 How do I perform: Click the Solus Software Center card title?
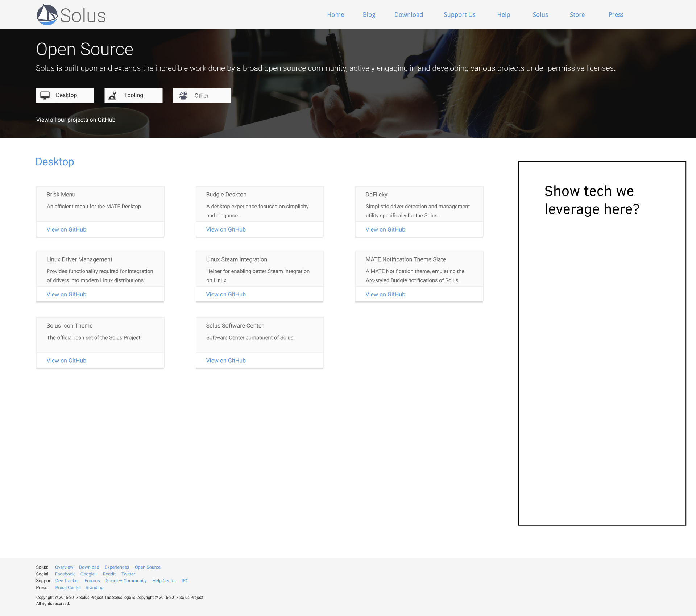coord(235,326)
